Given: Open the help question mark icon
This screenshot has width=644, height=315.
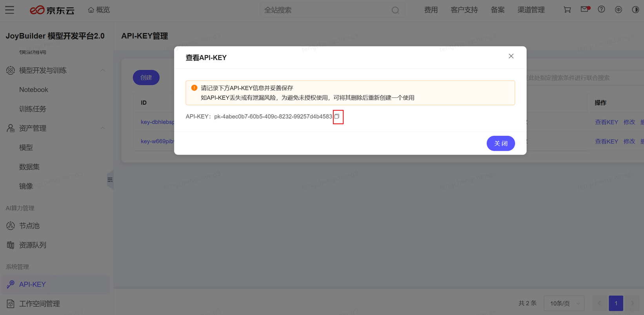Looking at the screenshot, I should 601,9.
